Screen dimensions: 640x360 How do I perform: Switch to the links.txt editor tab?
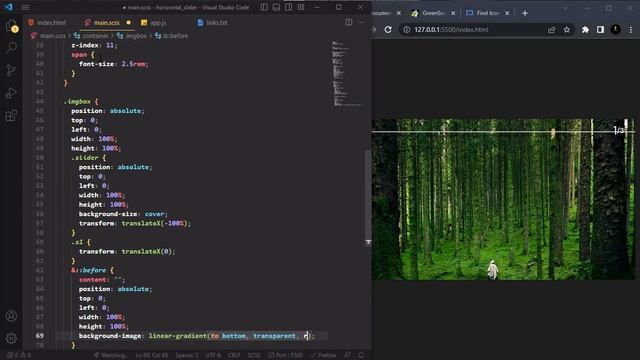tap(212, 22)
